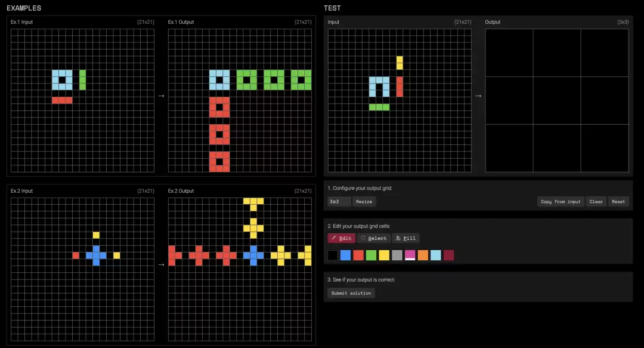Select the red color swatch

(x=358, y=255)
